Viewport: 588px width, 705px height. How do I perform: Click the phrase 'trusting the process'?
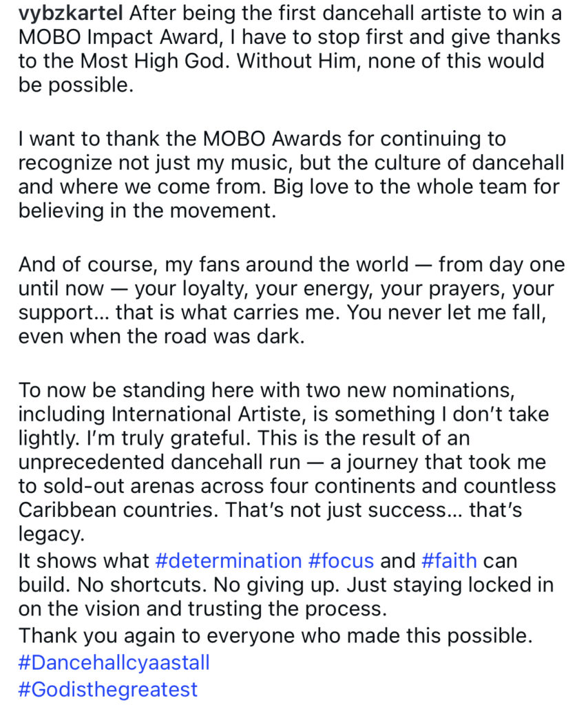pos(315,609)
